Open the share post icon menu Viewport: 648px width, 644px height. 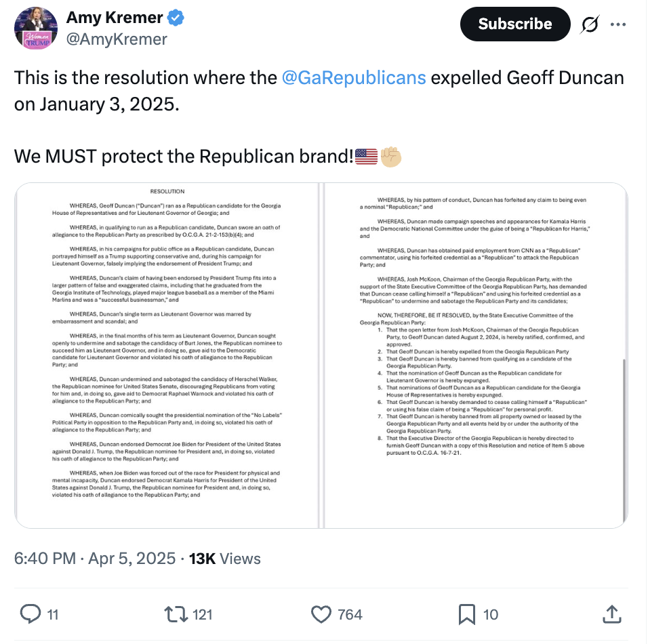[611, 614]
